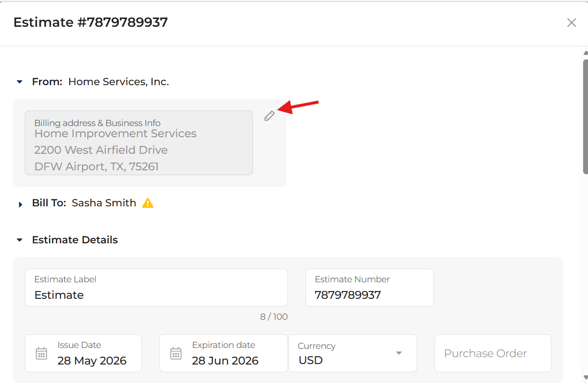The image size is (588, 383).
Task: Expand the Bill To section triangle
Action: point(20,204)
